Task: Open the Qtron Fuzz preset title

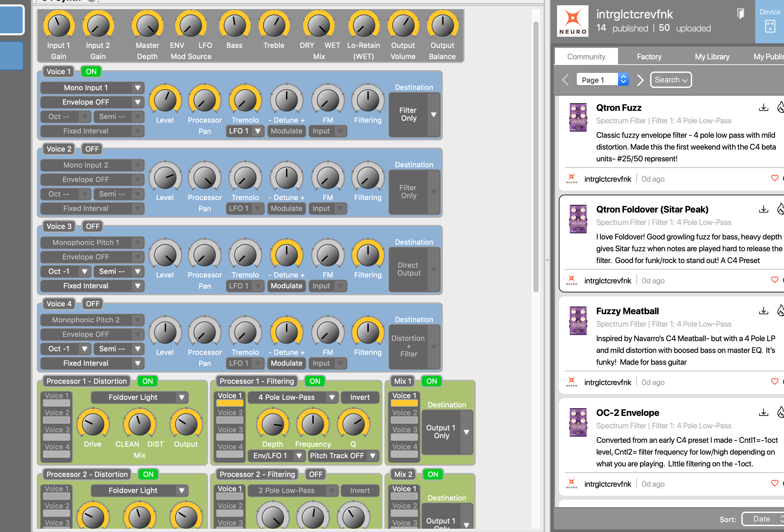Action: click(x=619, y=108)
